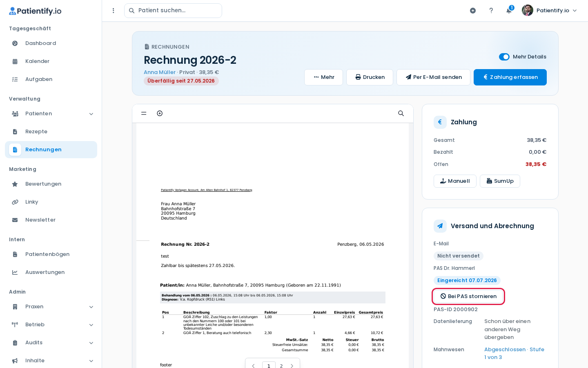The image size is (588, 368).
Task: Go to Kalender in the sidebar
Action: (51, 61)
